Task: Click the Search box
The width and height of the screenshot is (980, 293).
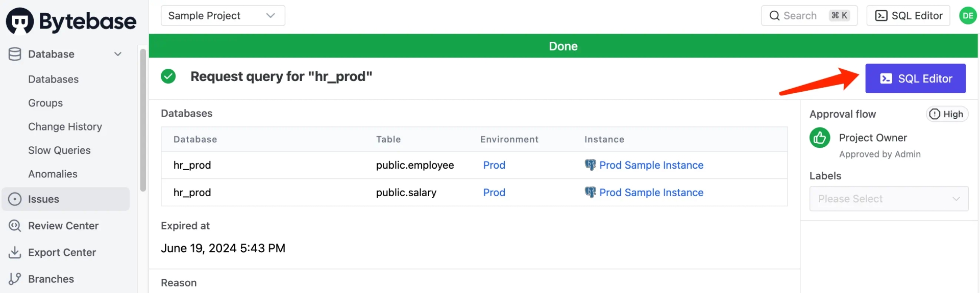Action: tap(809, 16)
